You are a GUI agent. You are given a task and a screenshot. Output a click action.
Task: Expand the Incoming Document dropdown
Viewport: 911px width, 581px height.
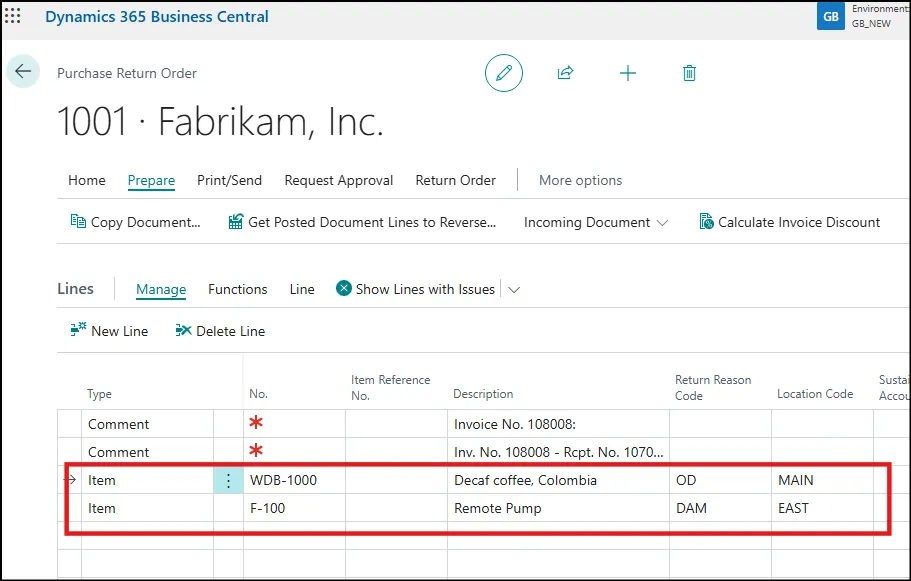662,223
